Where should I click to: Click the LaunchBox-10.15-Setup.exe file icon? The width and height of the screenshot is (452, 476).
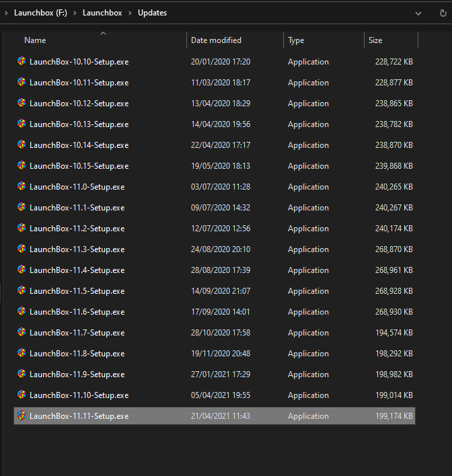pos(22,165)
